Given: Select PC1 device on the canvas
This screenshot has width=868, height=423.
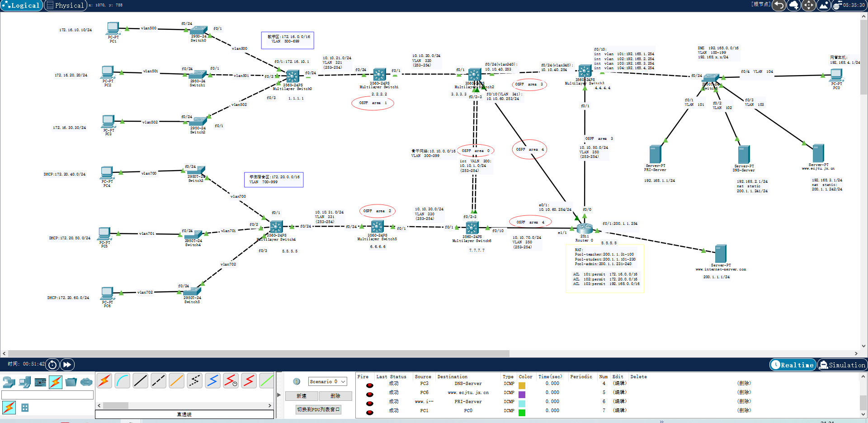Looking at the screenshot, I should point(113,29).
